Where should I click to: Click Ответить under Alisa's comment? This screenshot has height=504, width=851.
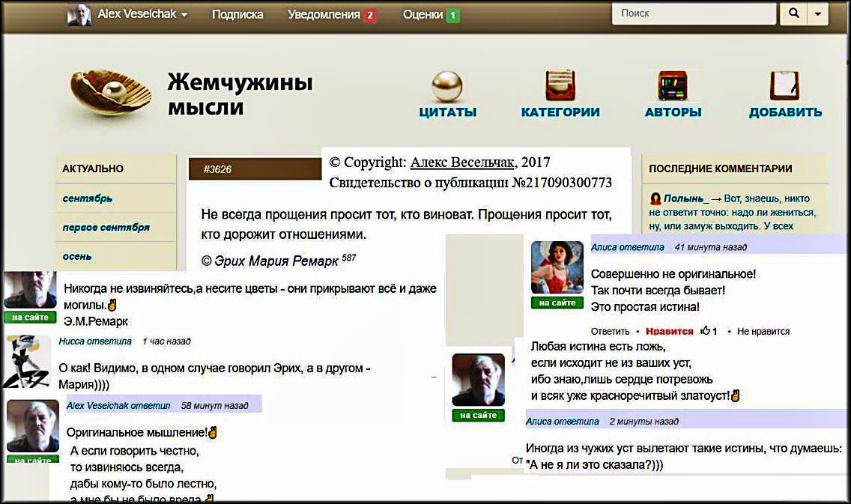tap(610, 331)
